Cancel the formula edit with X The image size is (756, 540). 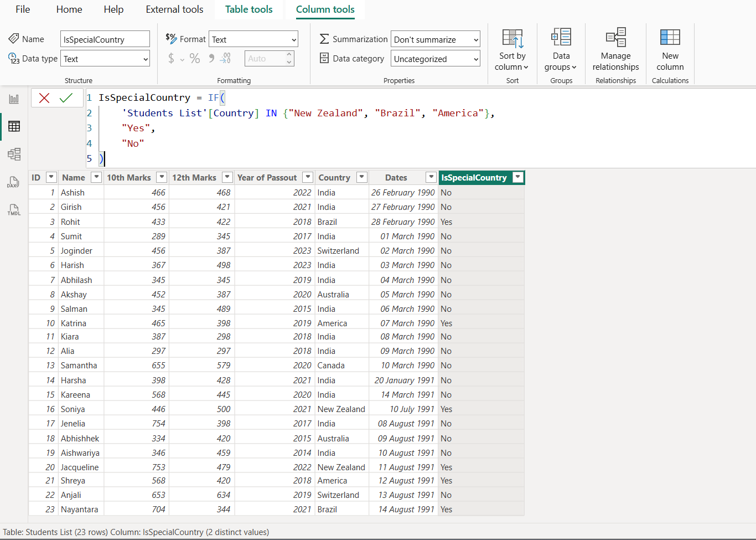(x=44, y=98)
